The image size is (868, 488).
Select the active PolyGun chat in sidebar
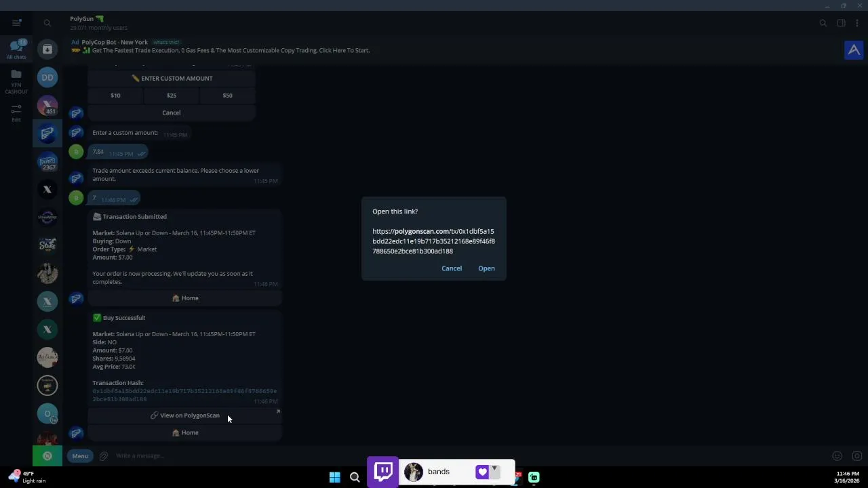point(47,134)
